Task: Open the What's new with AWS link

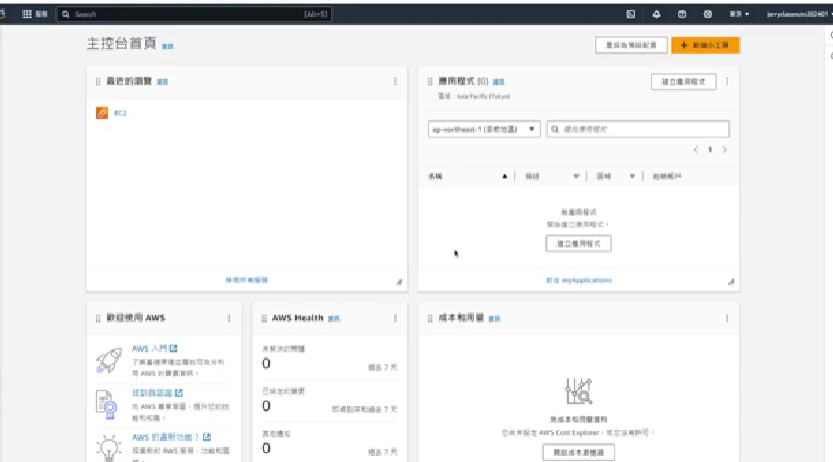Action: (x=171, y=437)
